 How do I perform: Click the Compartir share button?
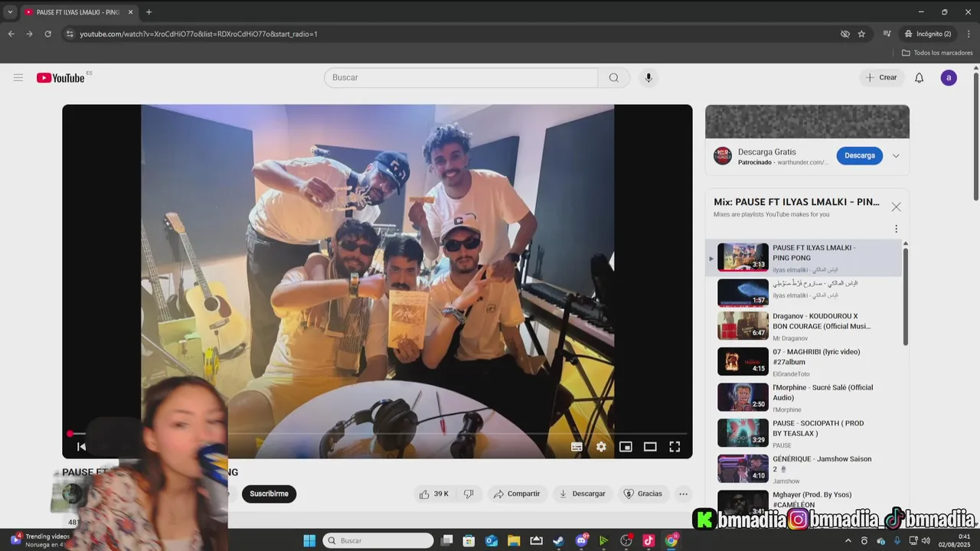pos(517,494)
